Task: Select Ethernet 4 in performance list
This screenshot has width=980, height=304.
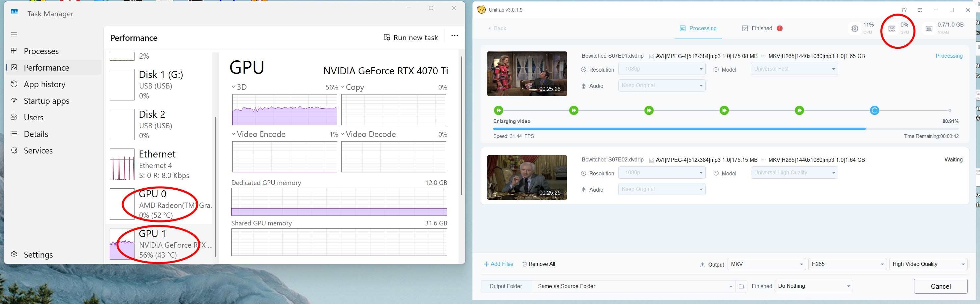Action: click(159, 164)
